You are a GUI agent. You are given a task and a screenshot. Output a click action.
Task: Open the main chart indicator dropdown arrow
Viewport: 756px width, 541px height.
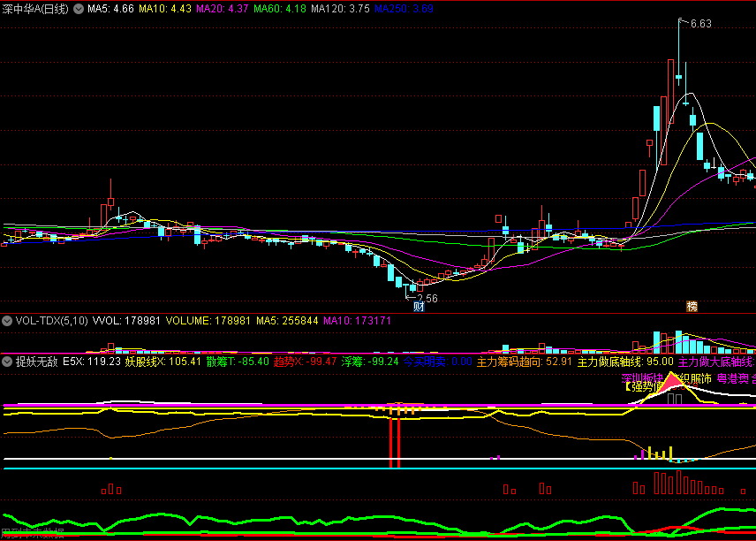78,9
